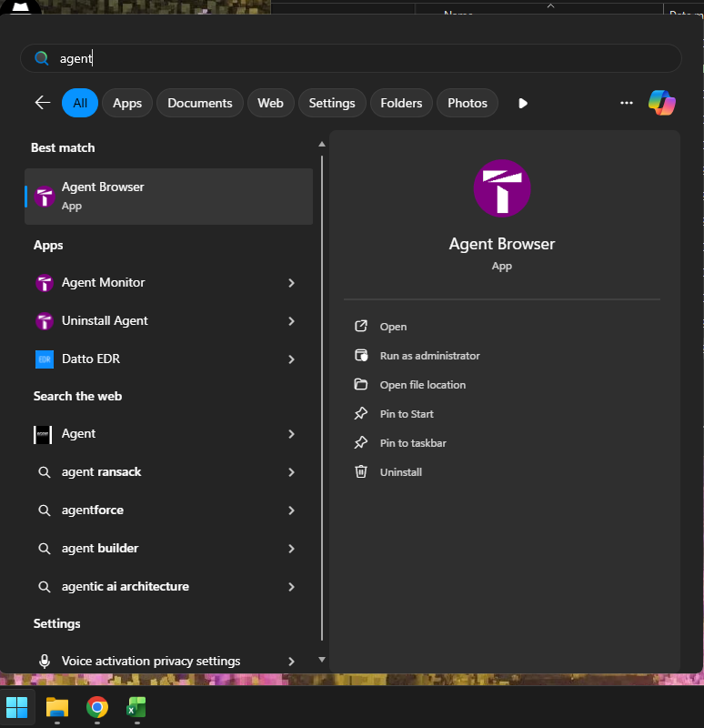Open Agent Monitor app result
Screen dimensions: 704x728
tap(103, 283)
